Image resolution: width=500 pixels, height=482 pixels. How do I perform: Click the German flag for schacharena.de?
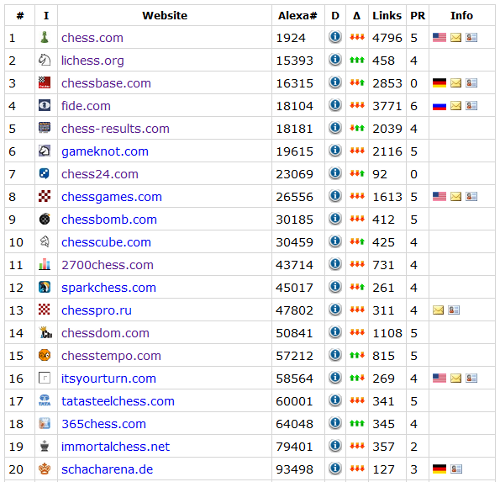(439, 469)
